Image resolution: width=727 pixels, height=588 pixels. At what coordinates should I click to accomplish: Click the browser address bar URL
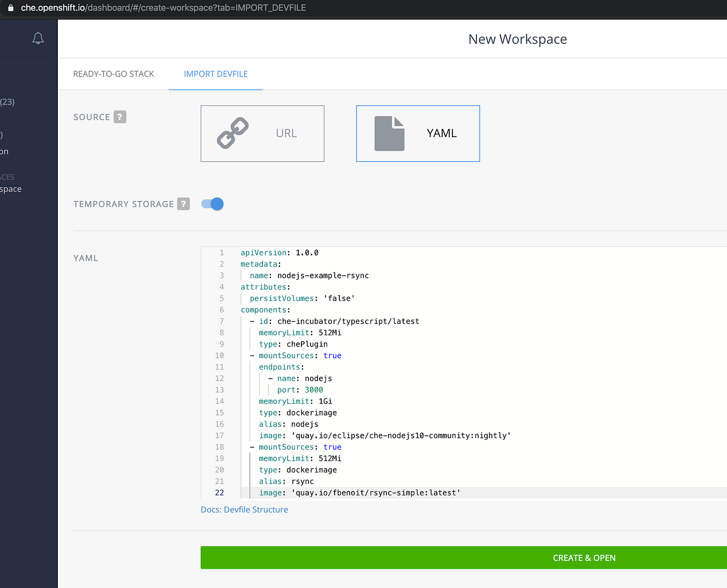point(161,7)
